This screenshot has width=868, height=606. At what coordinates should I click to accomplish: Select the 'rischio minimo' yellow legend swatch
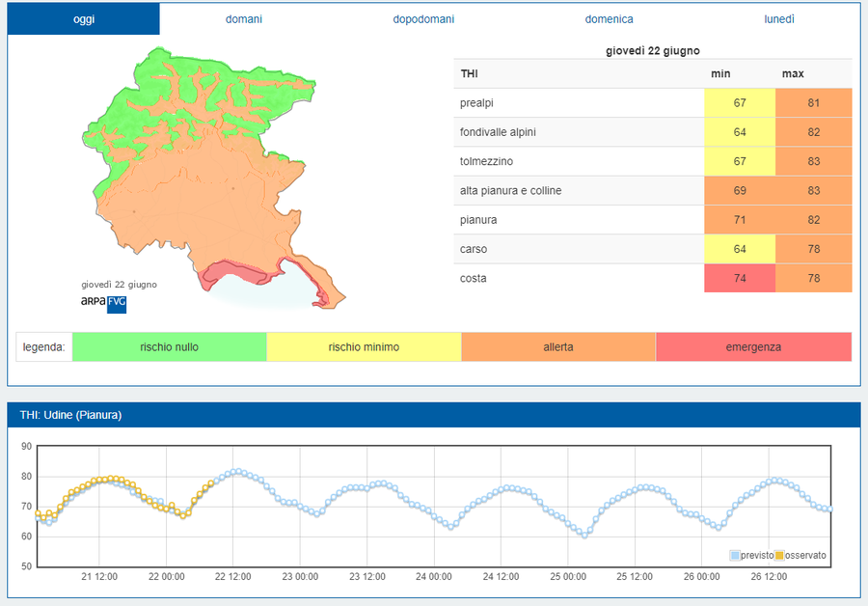[x=364, y=347]
